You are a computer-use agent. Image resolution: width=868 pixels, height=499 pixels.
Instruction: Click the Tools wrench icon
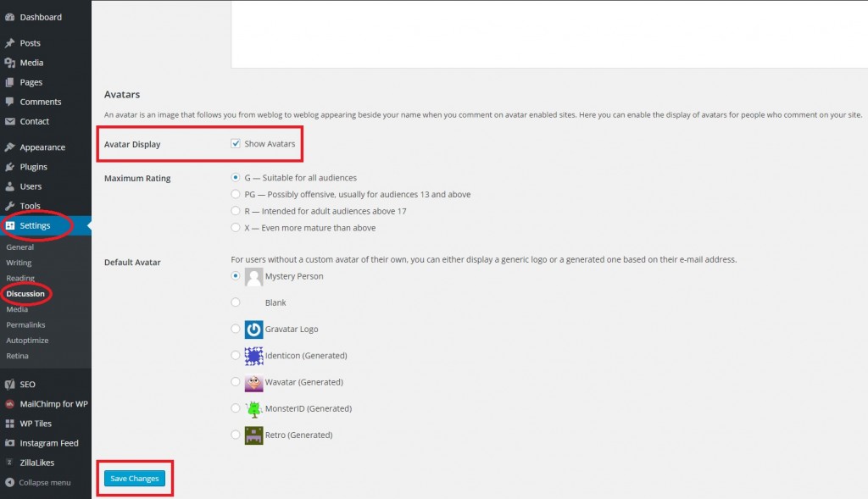coord(9,206)
